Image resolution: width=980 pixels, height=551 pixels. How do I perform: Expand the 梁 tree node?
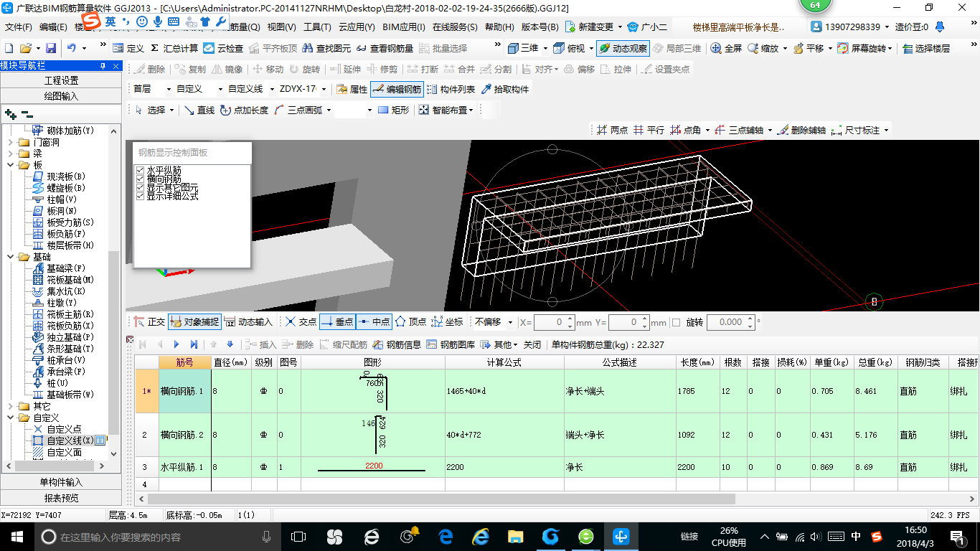10,154
